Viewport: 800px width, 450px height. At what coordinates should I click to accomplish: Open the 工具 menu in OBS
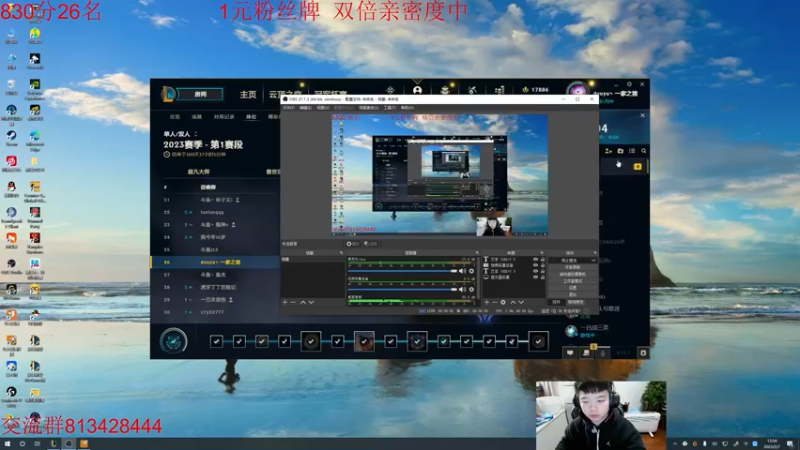point(389,108)
